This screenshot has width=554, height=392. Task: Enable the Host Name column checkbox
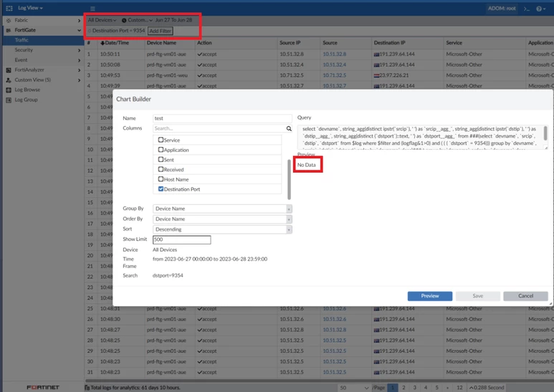click(x=161, y=179)
